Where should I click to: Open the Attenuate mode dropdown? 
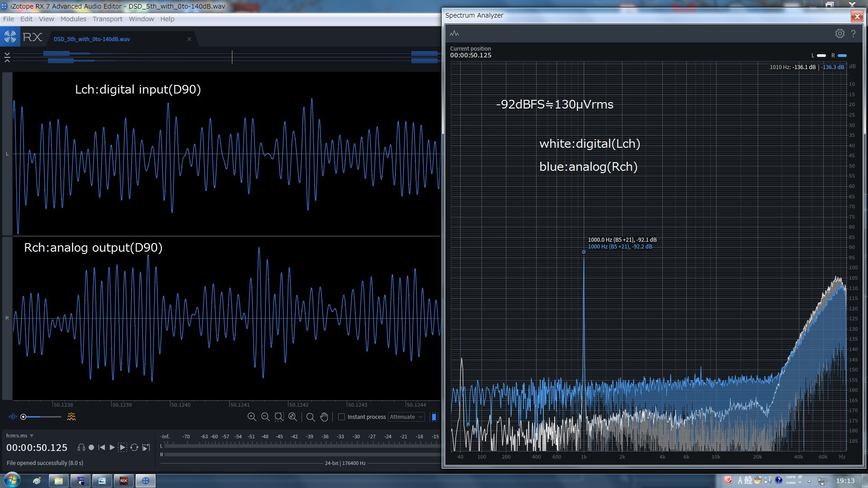coord(406,417)
